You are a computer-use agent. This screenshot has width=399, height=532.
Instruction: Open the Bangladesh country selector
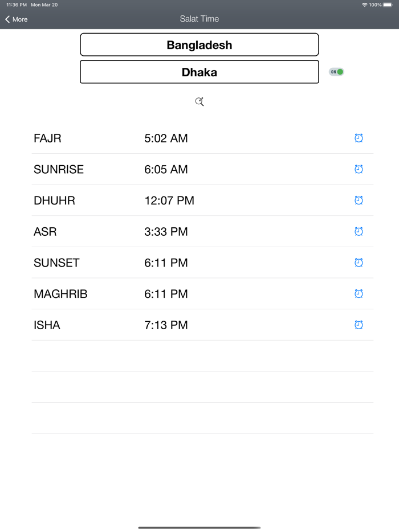pos(199,45)
